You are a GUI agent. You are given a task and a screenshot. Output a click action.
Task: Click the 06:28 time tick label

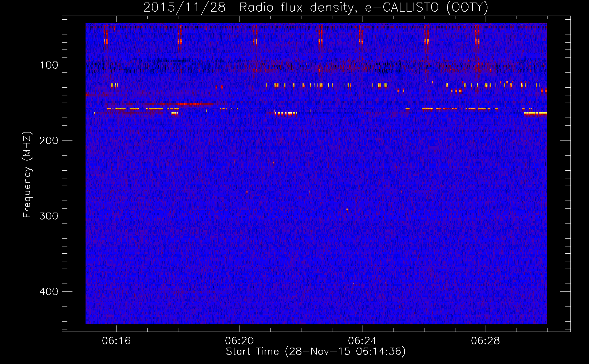click(x=486, y=341)
